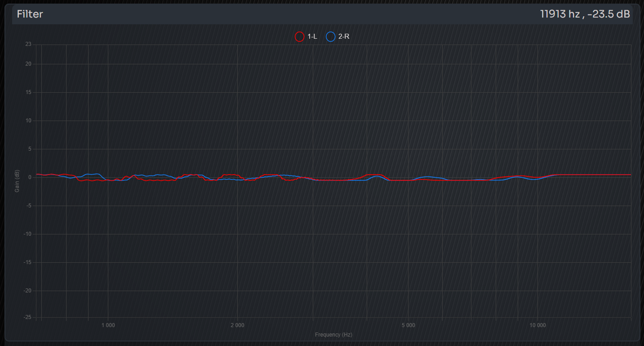Click the 23 gain axis tick label
The height and width of the screenshot is (346, 644).
coord(28,44)
